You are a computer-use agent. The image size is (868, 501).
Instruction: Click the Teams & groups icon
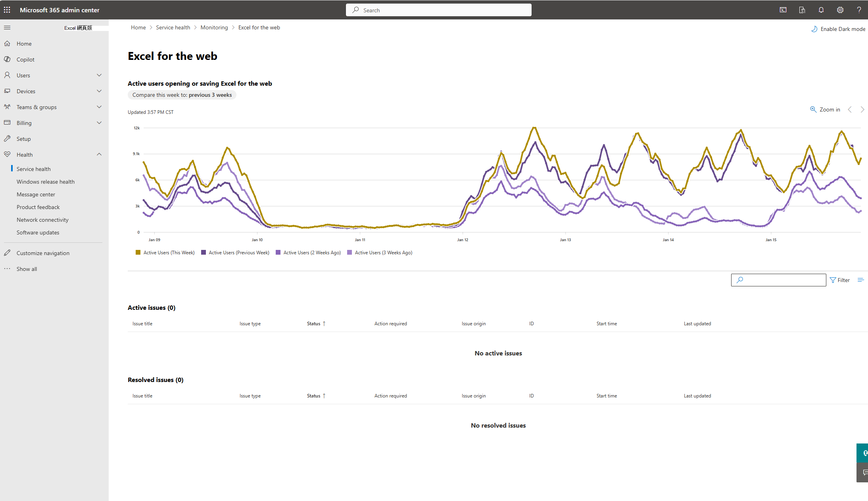tap(7, 107)
